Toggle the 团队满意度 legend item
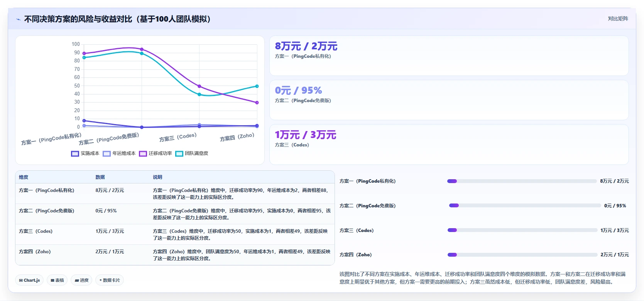 pos(192,153)
